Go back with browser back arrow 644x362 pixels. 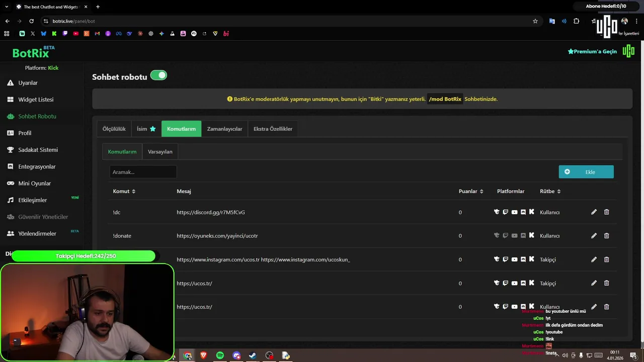click(x=7, y=21)
